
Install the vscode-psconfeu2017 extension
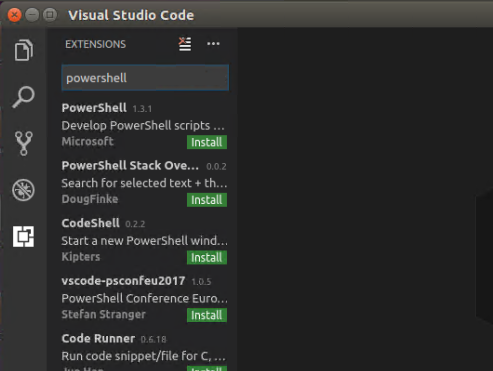click(x=207, y=315)
